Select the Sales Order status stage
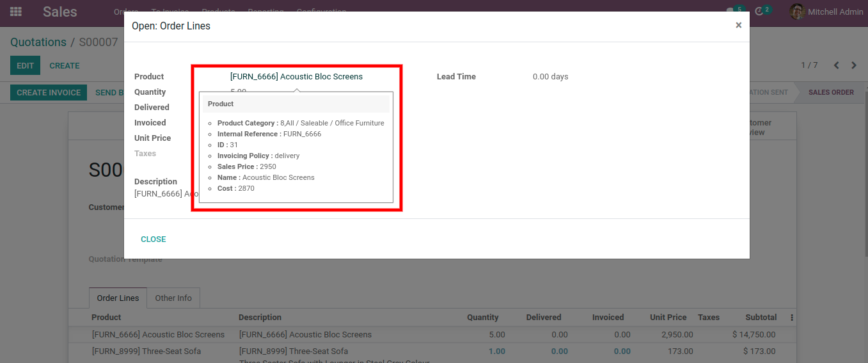The image size is (868, 363). 830,92
